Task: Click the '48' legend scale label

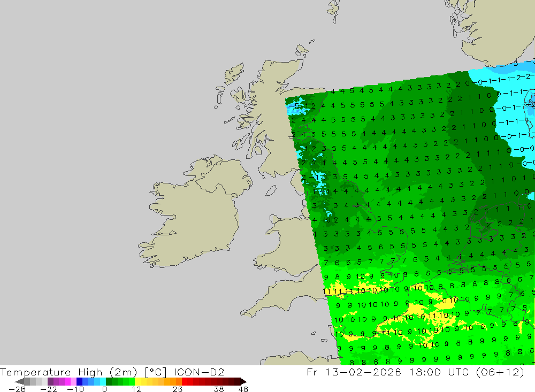Action: pos(243,389)
